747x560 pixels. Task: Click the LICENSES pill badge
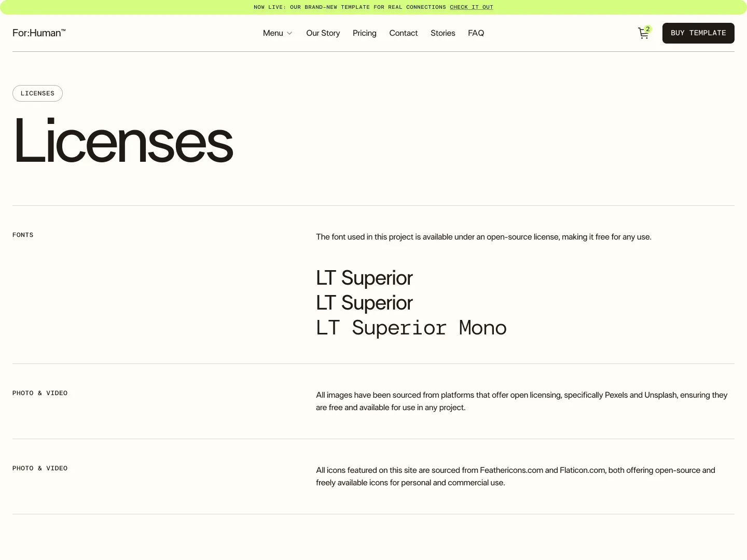(x=37, y=93)
